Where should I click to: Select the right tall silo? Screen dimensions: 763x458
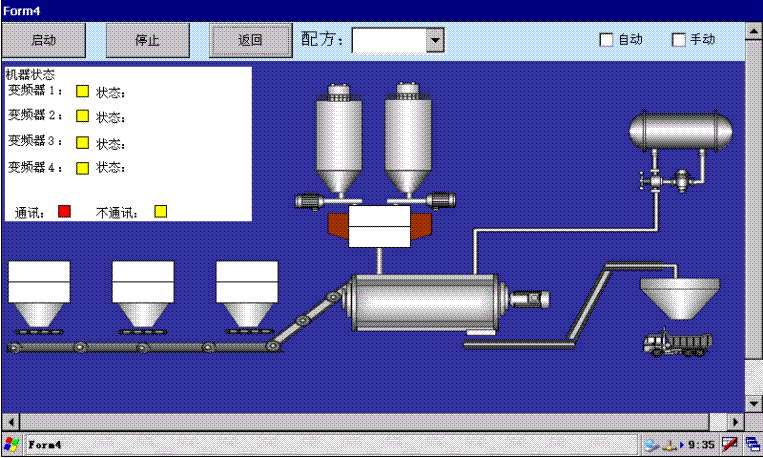pos(408,139)
